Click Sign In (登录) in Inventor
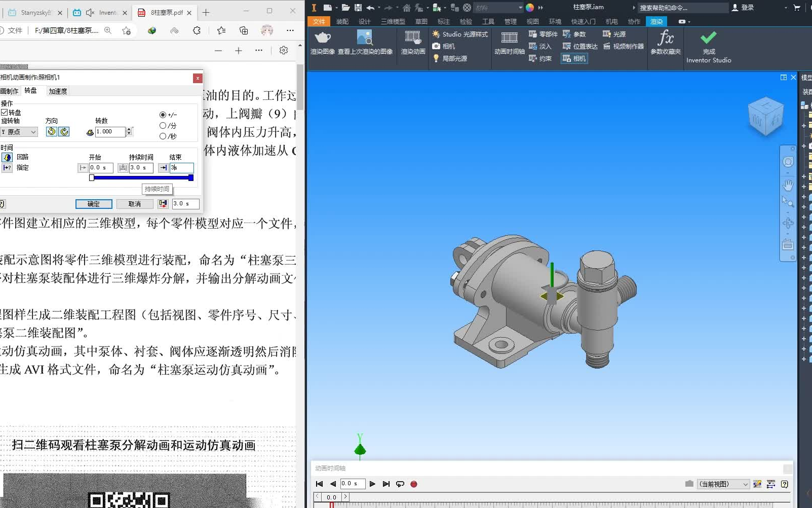The image size is (812, 508). [743, 8]
